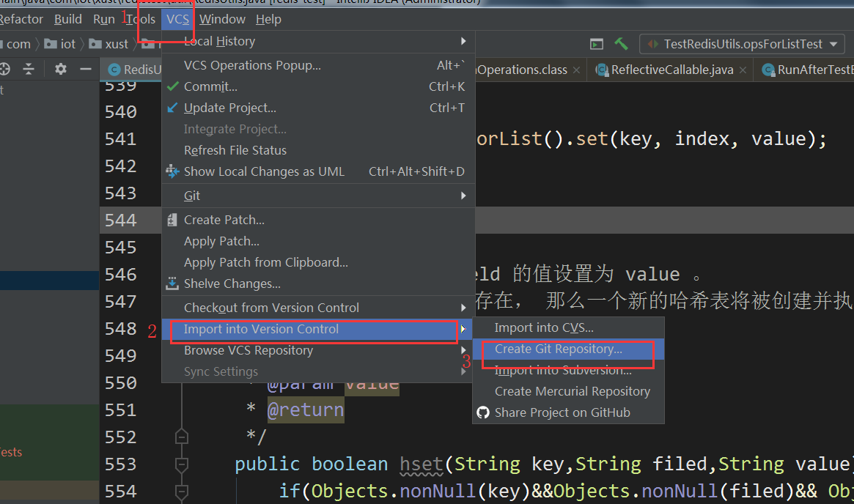Select Apply Patch from Clipboard
This screenshot has width=854, height=504.
[x=318, y=262]
